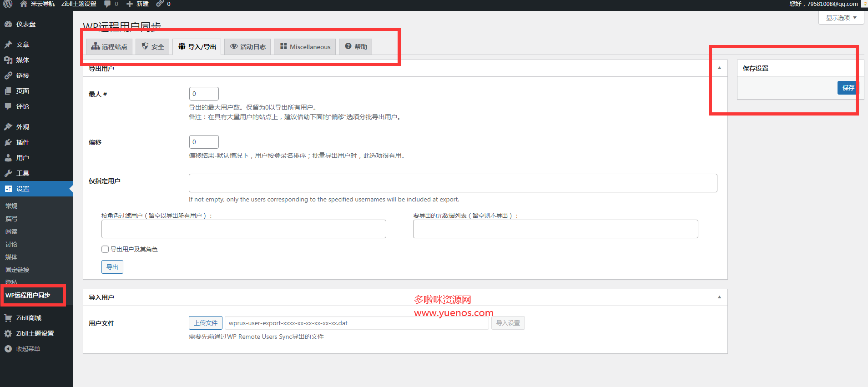
Task: Click the link icon in admin bar
Action: (x=160, y=4)
